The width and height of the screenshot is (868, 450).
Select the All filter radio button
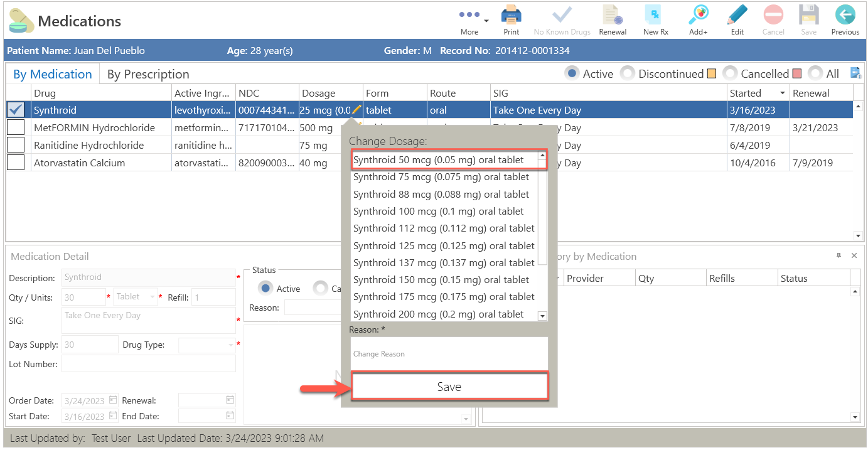pos(815,73)
